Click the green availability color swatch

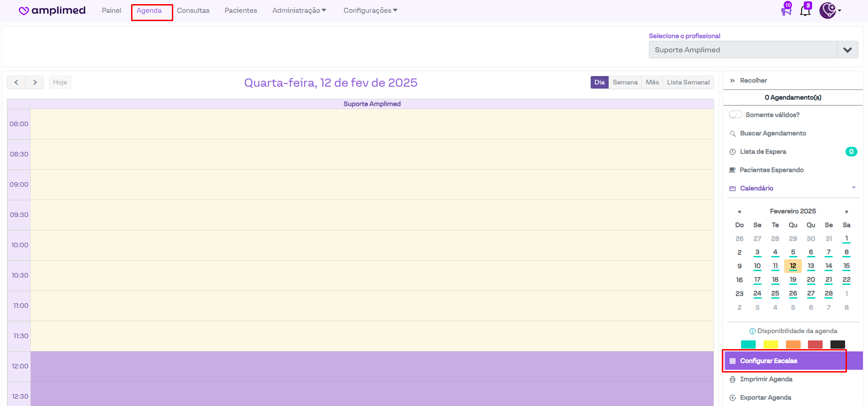tap(748, 345)
